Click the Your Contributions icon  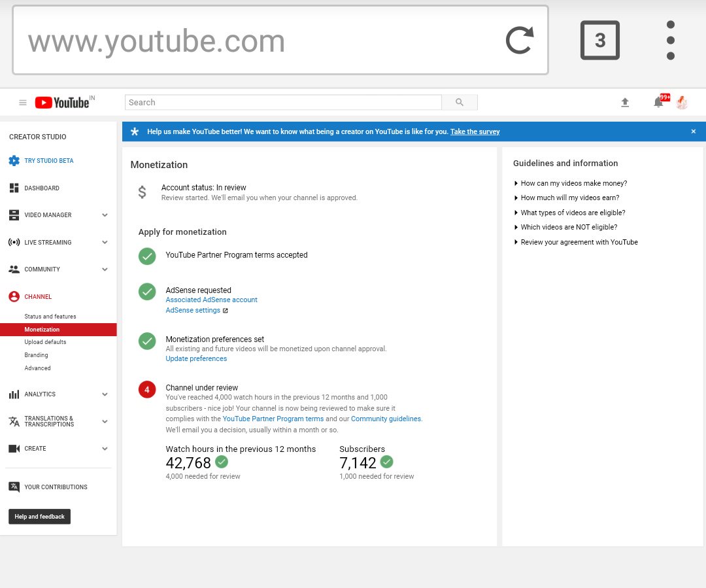click(x=14, y=487)
